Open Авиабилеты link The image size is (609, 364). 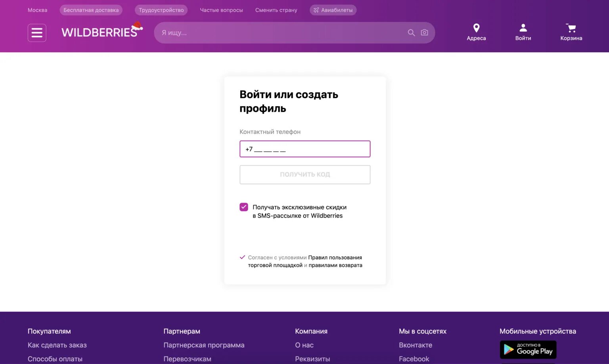tap(333, 10)
